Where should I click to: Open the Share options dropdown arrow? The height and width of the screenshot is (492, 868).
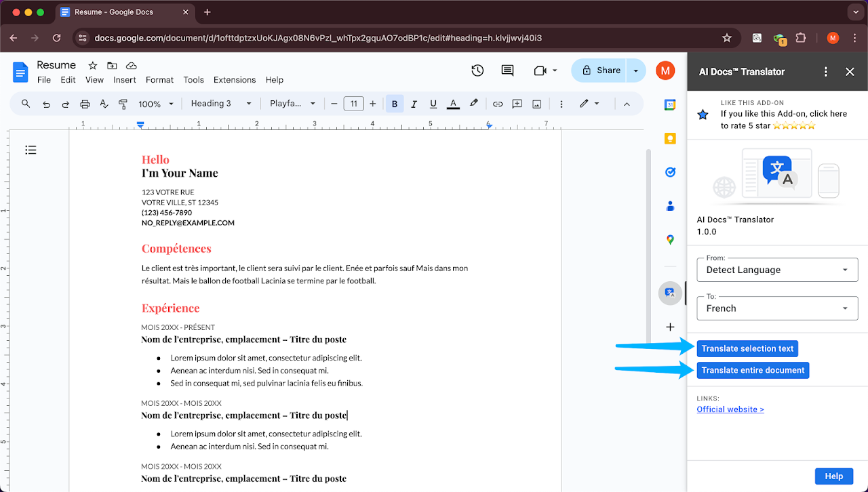click(x=636, y=70)
